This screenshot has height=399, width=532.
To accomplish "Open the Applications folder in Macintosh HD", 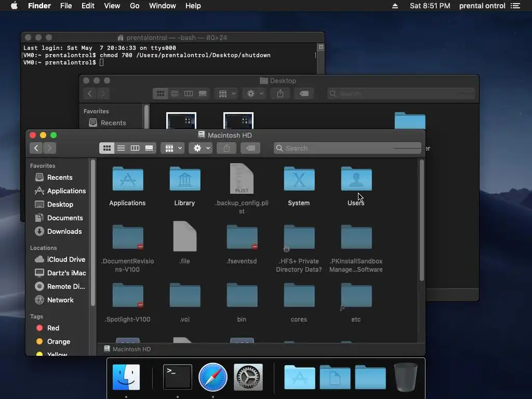I will pyautogui.click(x=128, y=179).
